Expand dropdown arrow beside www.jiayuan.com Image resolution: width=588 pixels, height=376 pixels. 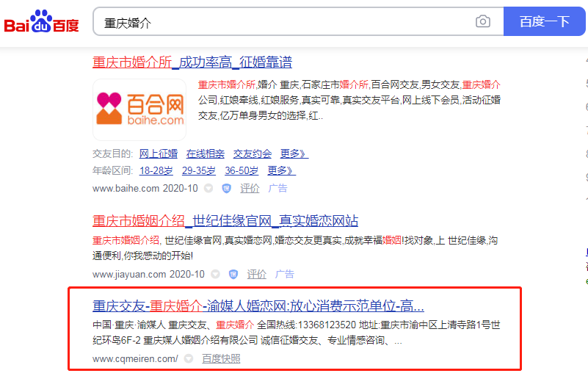(215, 275)
